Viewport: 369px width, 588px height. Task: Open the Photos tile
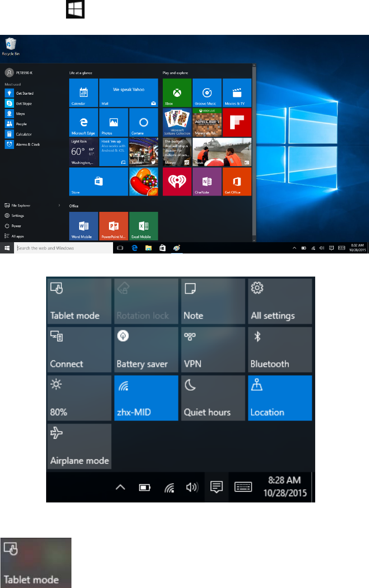114,122
